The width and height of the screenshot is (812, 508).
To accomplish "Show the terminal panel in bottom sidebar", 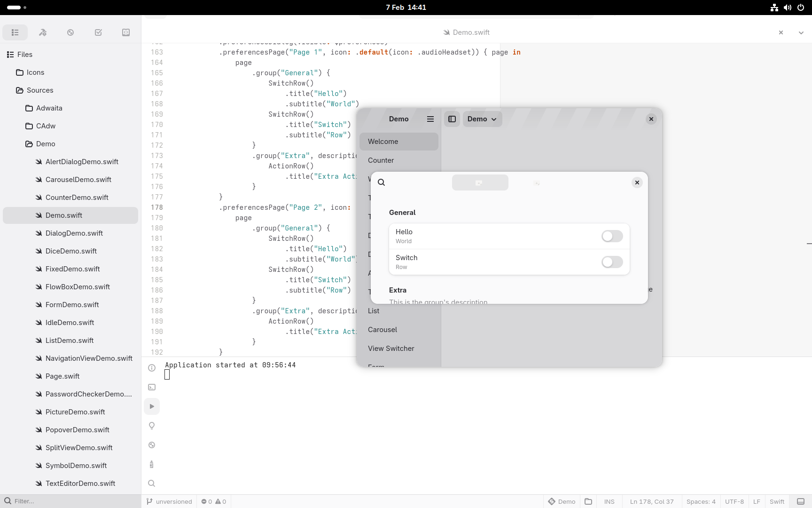I will 152,387.
